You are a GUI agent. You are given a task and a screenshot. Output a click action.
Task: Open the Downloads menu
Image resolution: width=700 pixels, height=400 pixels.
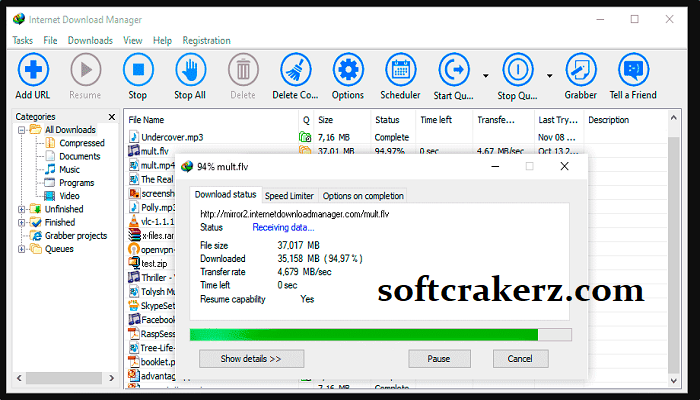pyautogui.click(x=90, y=40)
